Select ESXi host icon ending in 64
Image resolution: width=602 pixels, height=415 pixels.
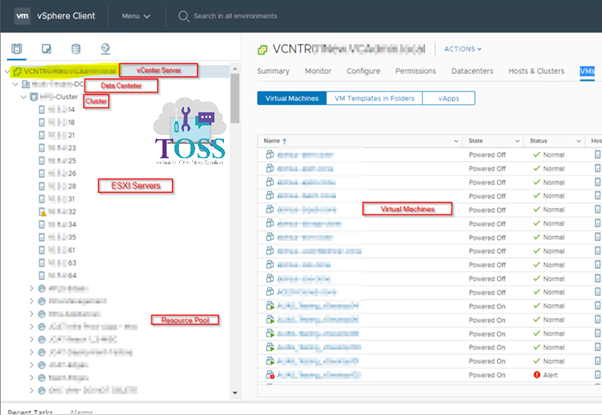[x=42, y=275]
